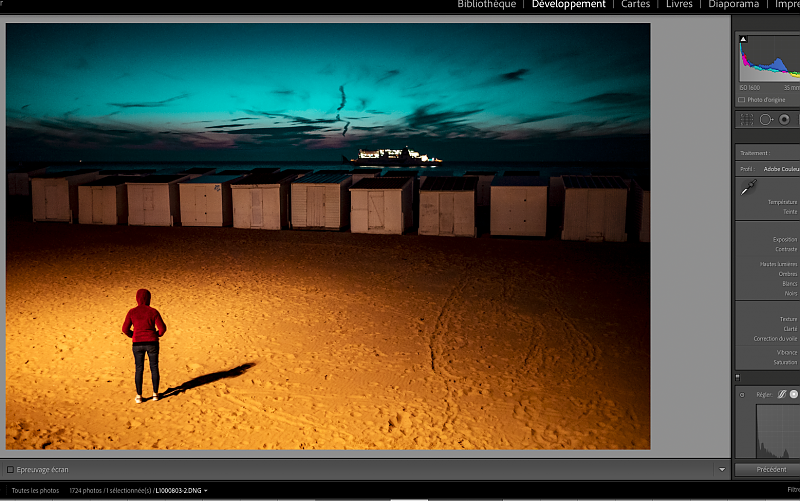Select the parametric curve icon next to Régler
The height and width of the screenshot is (501, 800).
coord(781,394)
